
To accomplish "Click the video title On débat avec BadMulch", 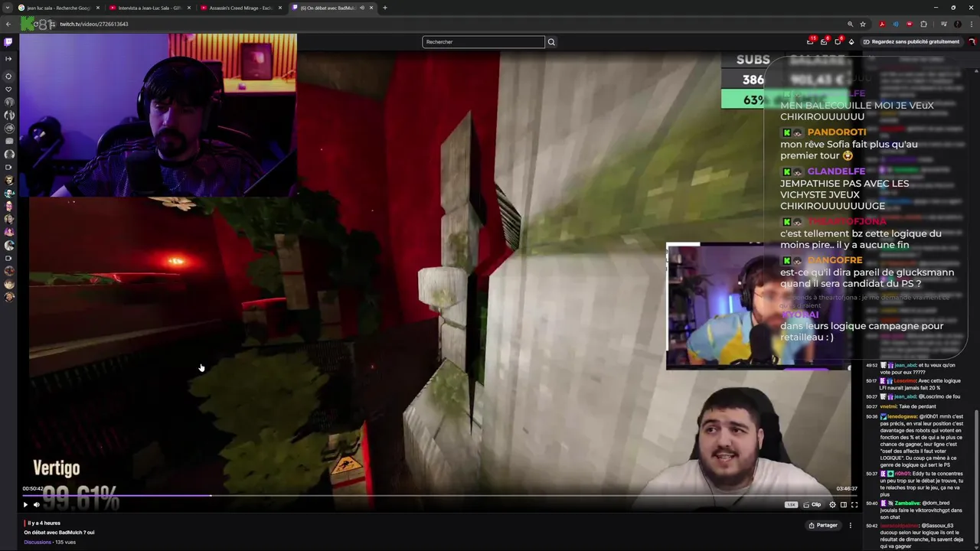I will click(59, 533).
